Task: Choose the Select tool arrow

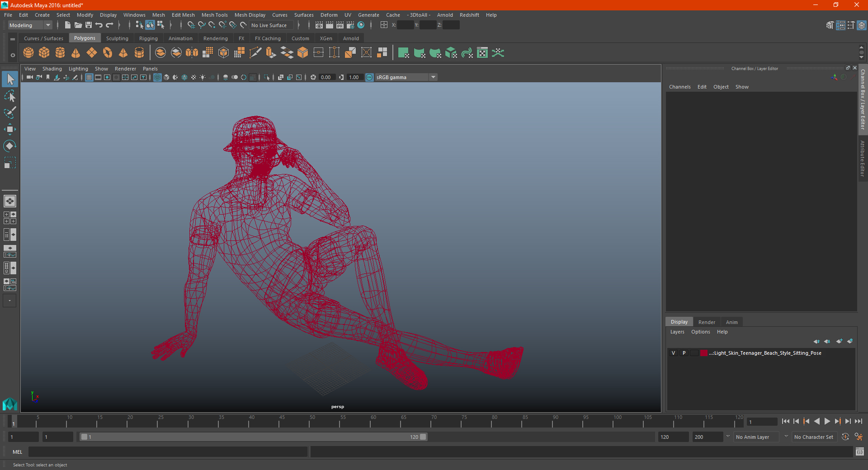Action: (x=10, y=80)
